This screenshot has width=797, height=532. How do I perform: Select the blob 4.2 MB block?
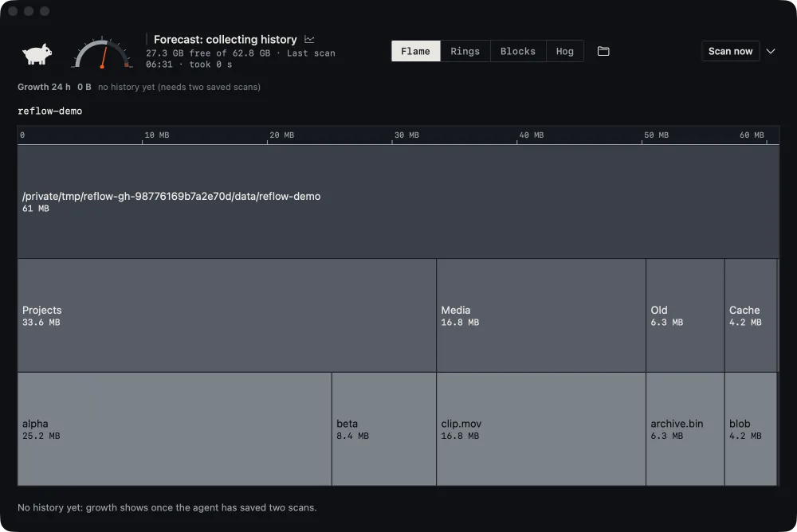click(x=751, y=429)
